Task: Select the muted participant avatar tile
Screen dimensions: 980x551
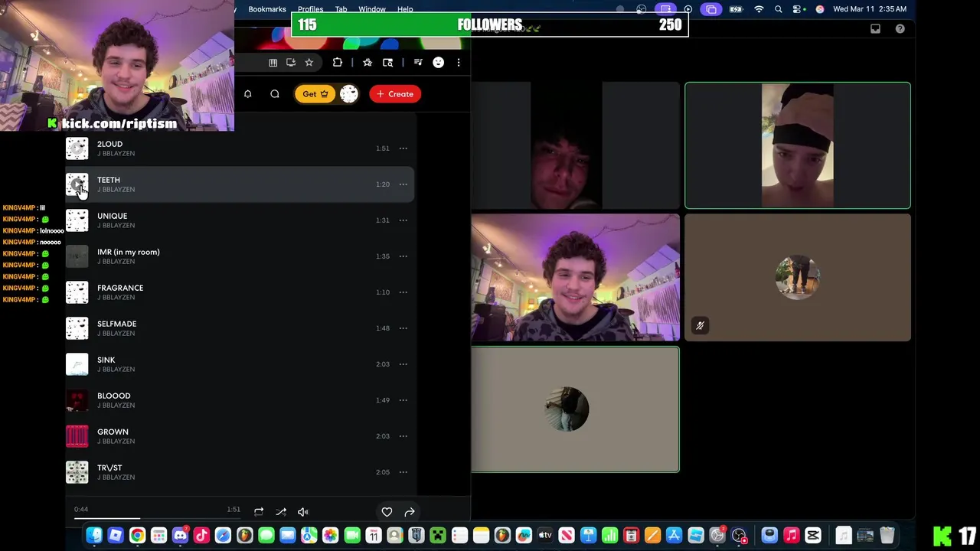Action: click(x=798, y=277)
